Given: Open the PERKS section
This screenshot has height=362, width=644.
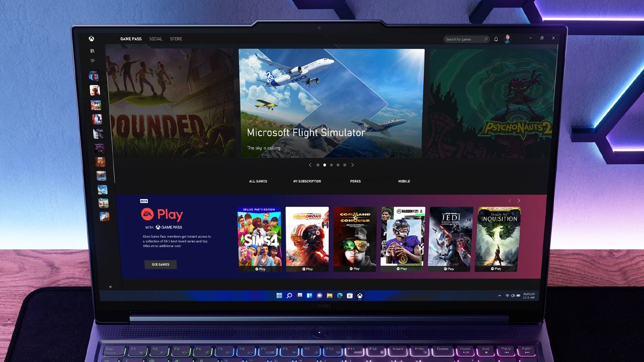Looking at the screenshot, I should pos(355,182).
